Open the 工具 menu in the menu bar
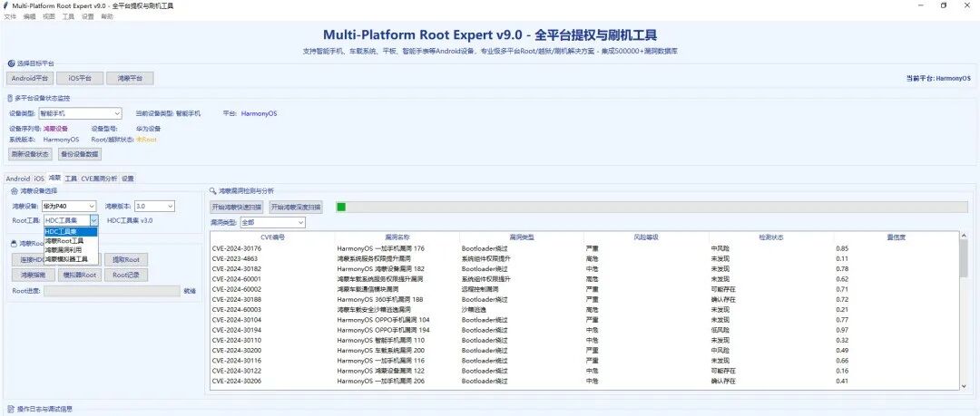The height and width of the screenshot is (416, 980). click(68, 17)
